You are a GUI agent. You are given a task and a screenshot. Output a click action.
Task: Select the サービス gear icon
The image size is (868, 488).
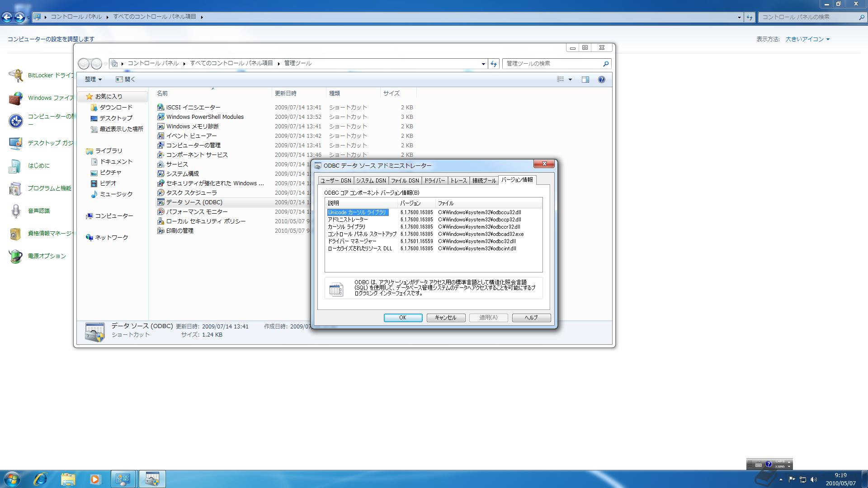point(160,164)
